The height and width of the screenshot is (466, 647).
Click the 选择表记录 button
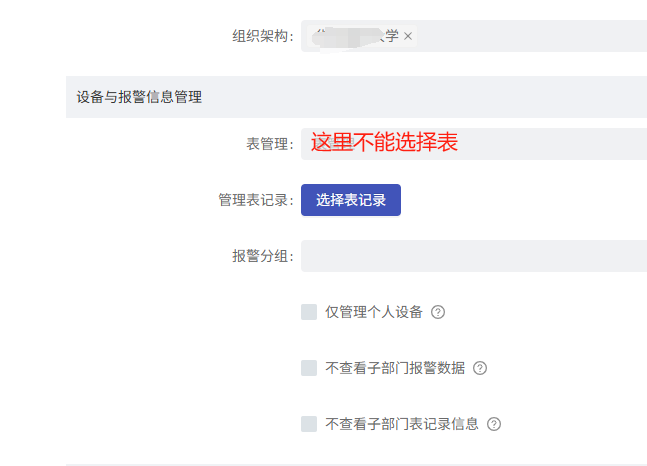click(351, 200)
